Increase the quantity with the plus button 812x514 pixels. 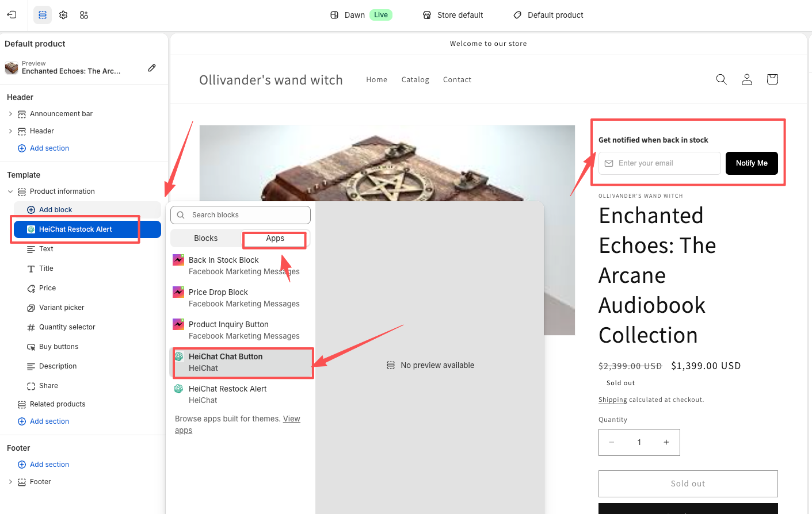[666, 442]
